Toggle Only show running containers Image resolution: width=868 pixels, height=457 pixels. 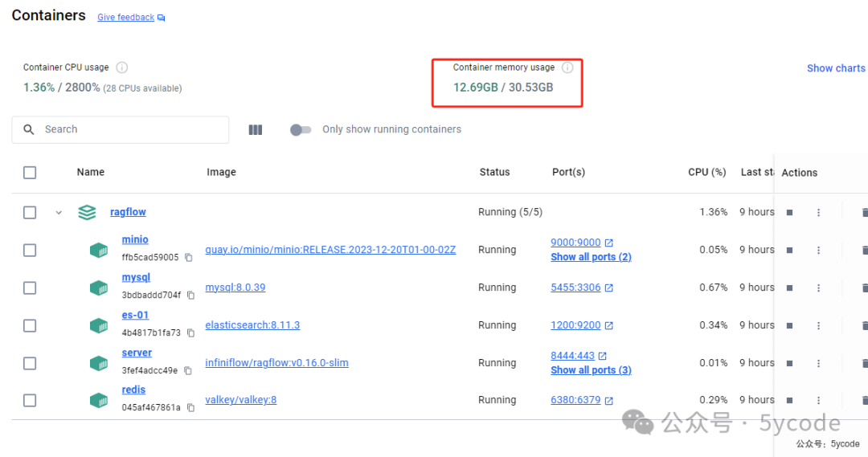tap(301, 129)
